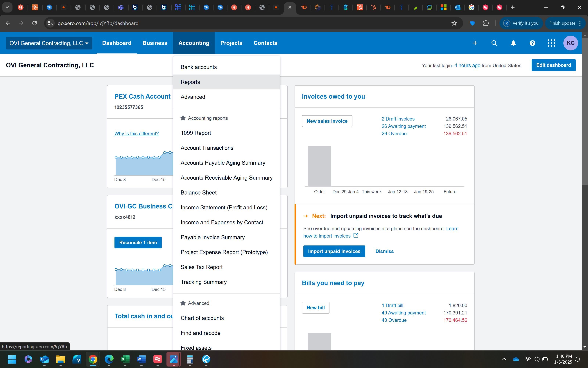Click the bookmark star in address bar
Viewport: 588px width, 368px height.
click(454, 23)
